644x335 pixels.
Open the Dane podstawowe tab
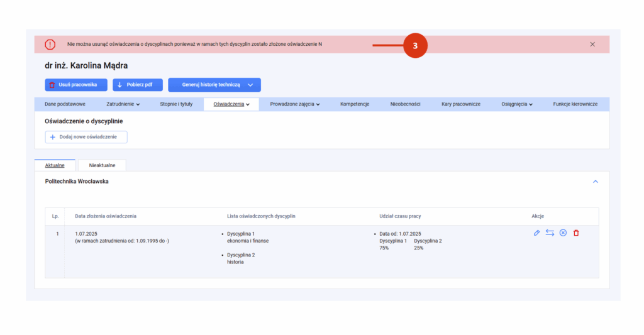point(65,104)
